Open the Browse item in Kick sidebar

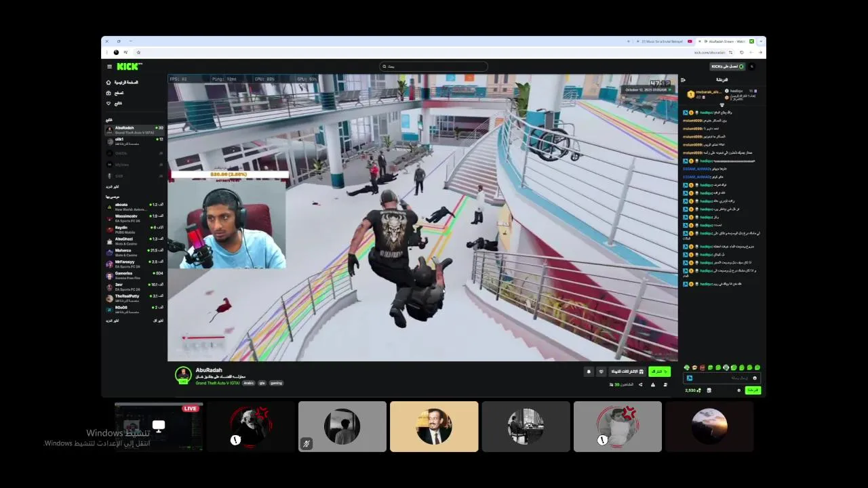tap(115, 93)
